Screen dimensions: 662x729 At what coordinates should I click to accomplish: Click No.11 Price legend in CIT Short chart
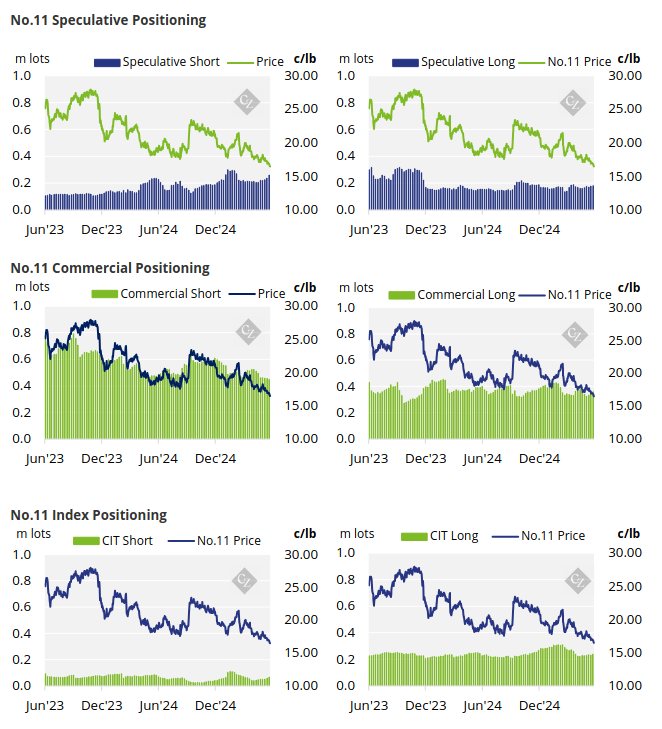click(229, 541)
